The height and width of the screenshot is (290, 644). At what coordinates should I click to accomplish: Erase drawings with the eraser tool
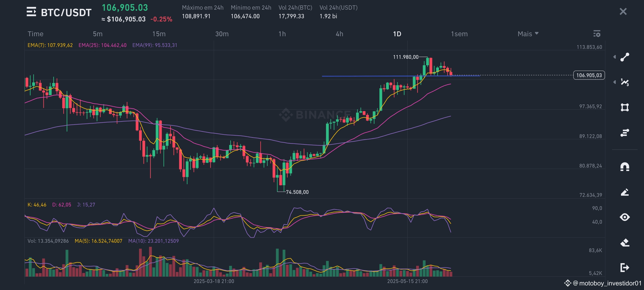pos(625,242)
